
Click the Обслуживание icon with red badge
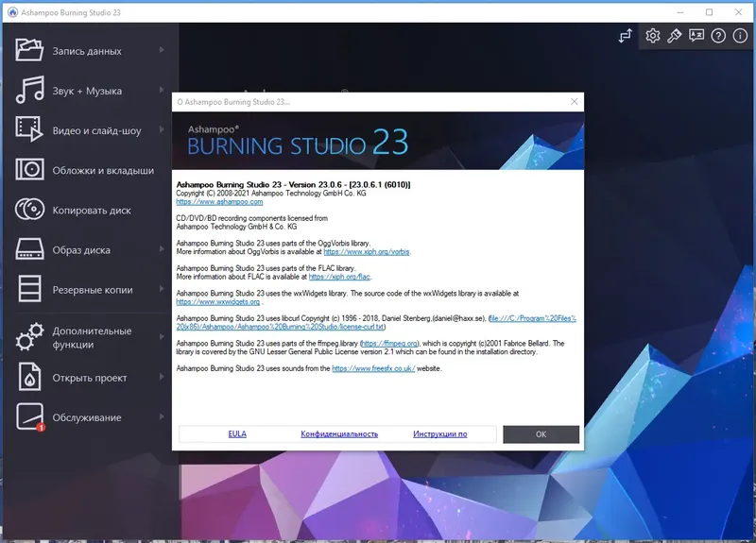click(x=30, y=416)
